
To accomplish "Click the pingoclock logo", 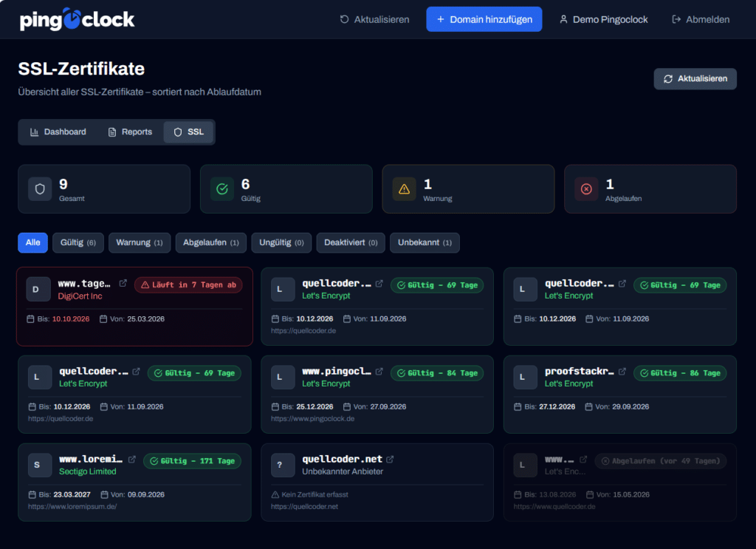I will coord(77,19).
